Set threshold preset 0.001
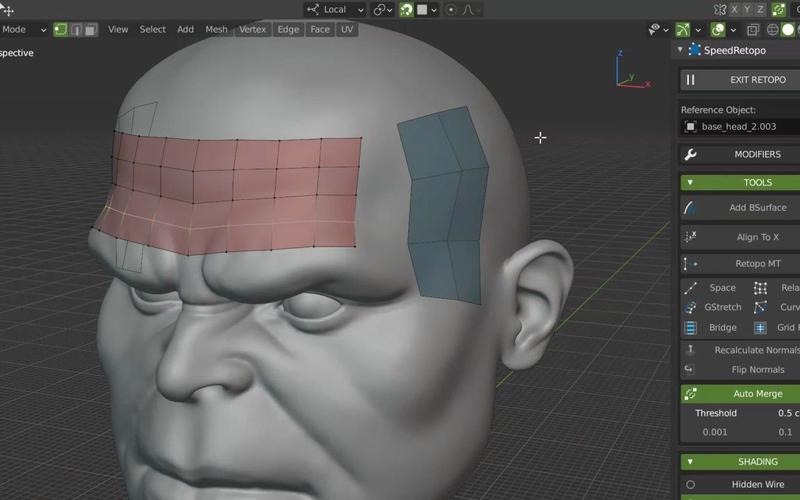 coord(715,432)
